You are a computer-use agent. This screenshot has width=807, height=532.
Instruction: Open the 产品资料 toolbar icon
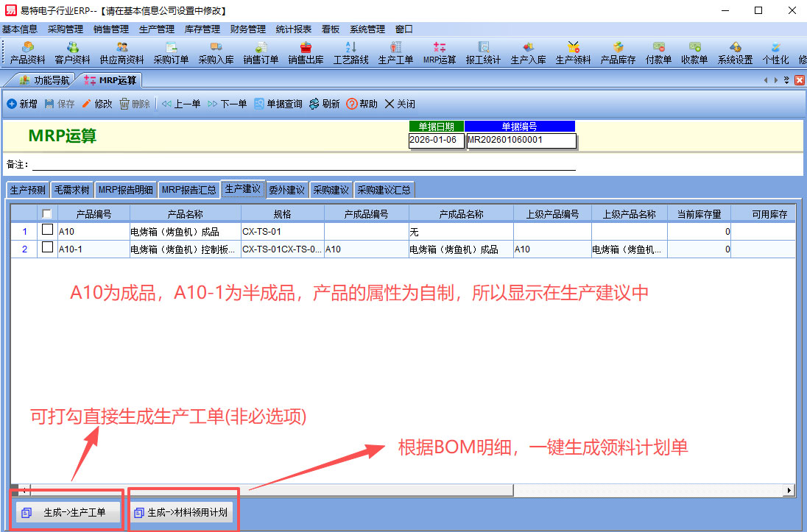pos(27,53)
